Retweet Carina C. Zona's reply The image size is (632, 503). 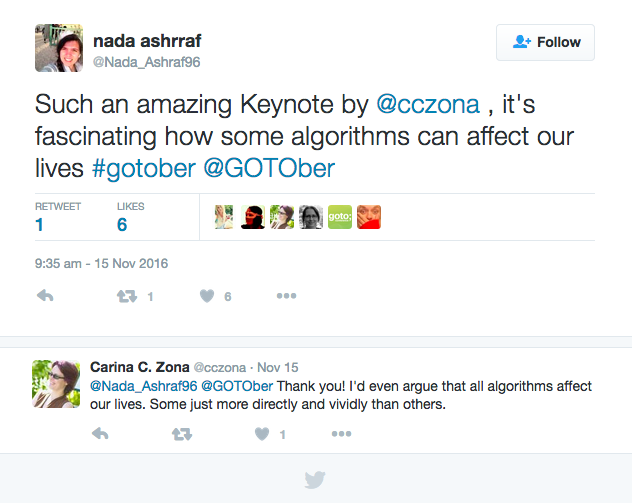(182, 434)
